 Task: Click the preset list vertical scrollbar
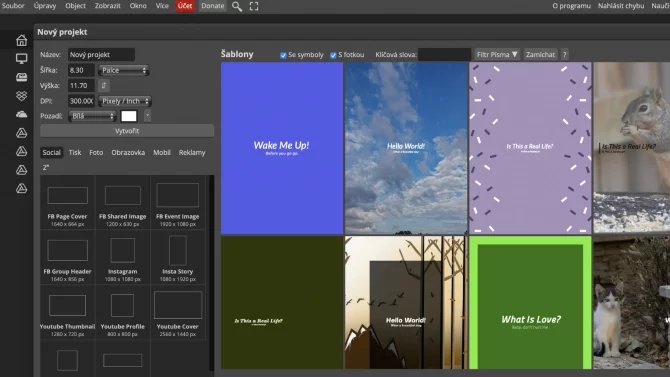(x=211, y=273)
